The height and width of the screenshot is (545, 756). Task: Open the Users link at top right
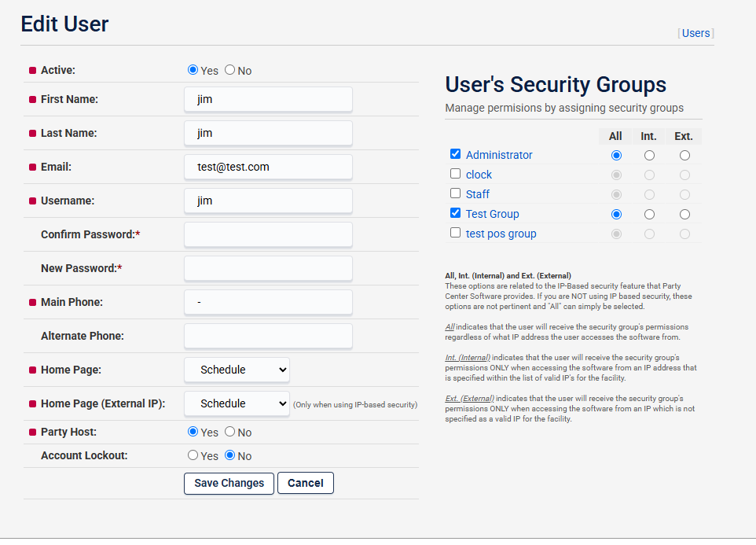click(x=695, y=33)
